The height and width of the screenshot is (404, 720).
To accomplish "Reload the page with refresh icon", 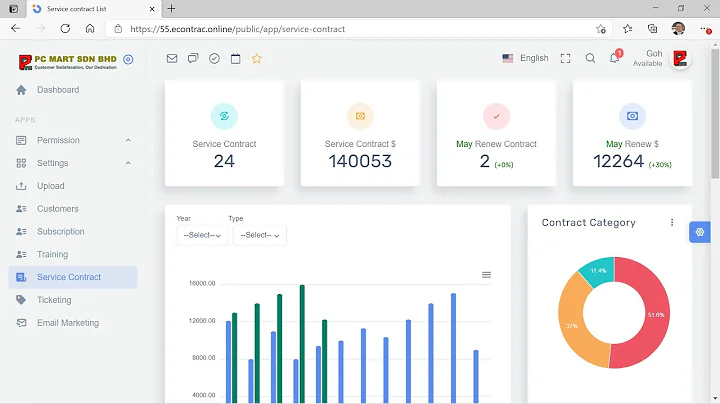I will click(x=65, y=28).
